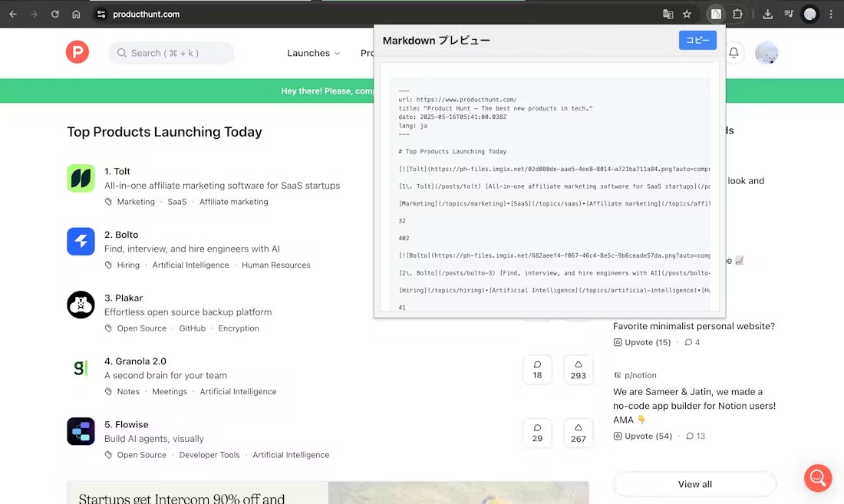Select the Marketing topic tag under Tolt
The width and height of the screenshot is (844, 504).
[136, 201]
